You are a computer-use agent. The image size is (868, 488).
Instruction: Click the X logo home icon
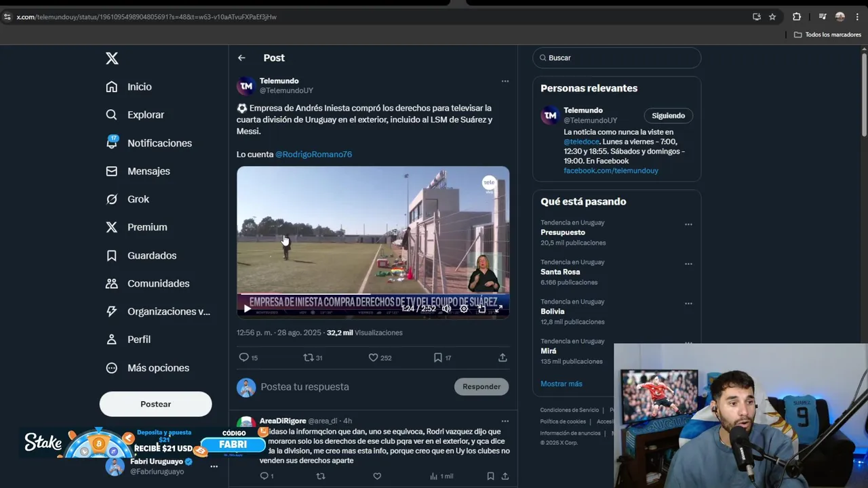pos(112,58)
